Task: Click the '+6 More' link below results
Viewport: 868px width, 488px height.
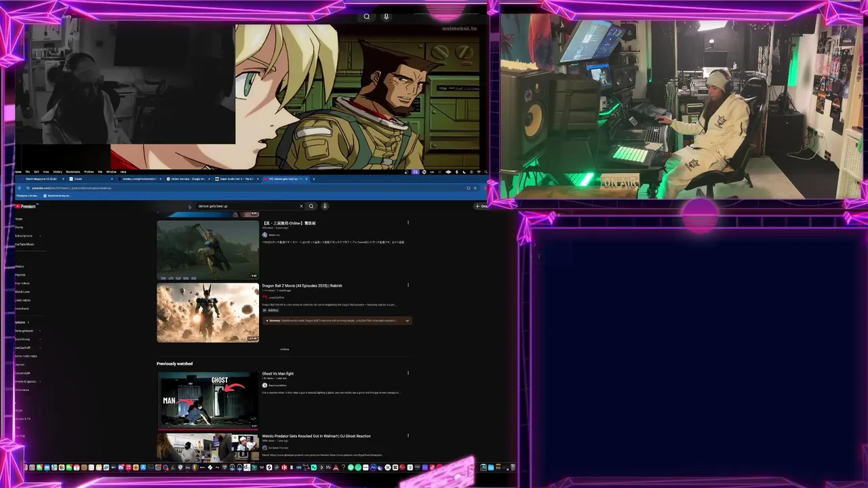Action: pos(284,349)
